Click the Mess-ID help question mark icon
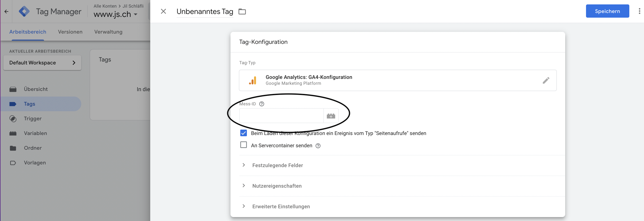Image resolution: width=644 pixels, height=221 pixels. pyautogui.click(x=262, y=104)
